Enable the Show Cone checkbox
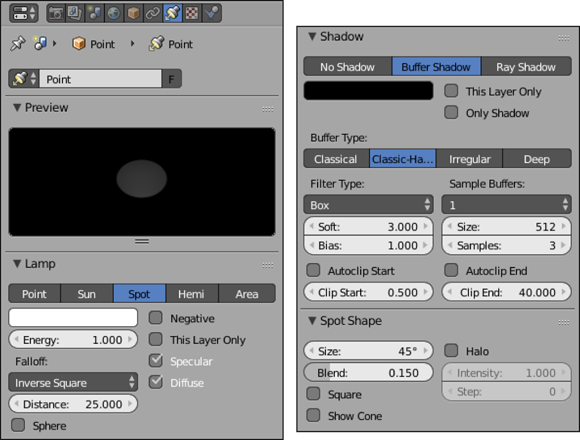 click(313, 416)
